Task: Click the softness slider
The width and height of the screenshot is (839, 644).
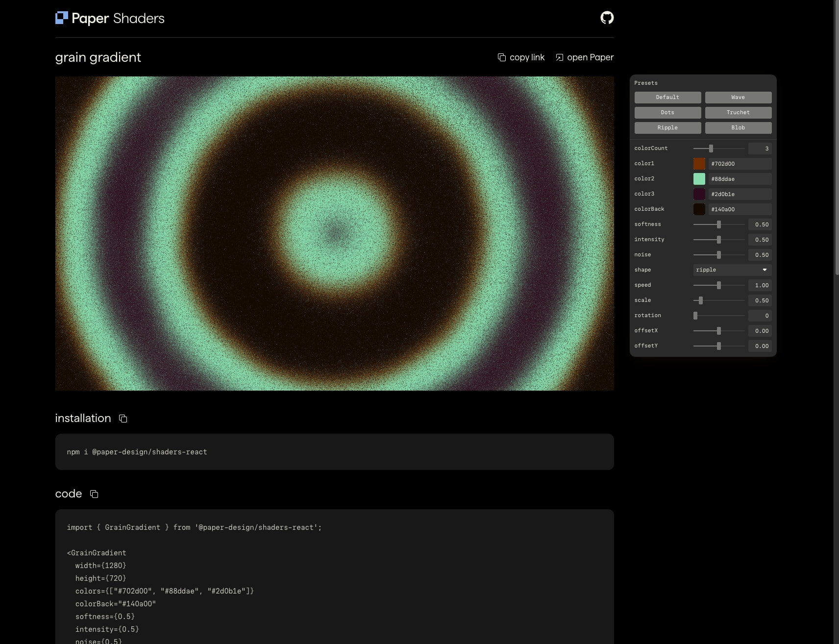Action: point(719,224)
